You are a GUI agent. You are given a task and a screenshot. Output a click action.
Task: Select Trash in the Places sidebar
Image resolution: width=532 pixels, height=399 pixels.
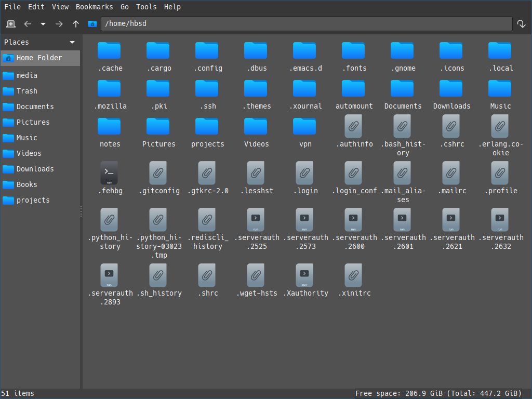click(x=26, y=91)
